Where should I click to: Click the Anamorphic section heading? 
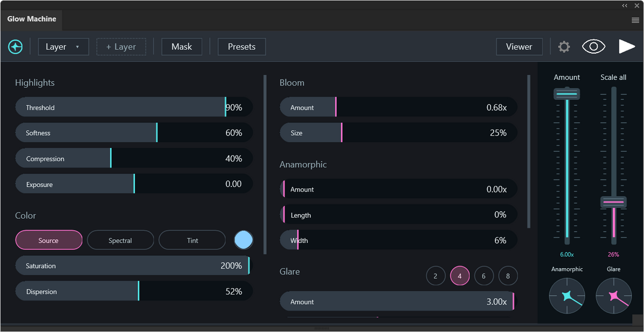click(x=303, y=165)
